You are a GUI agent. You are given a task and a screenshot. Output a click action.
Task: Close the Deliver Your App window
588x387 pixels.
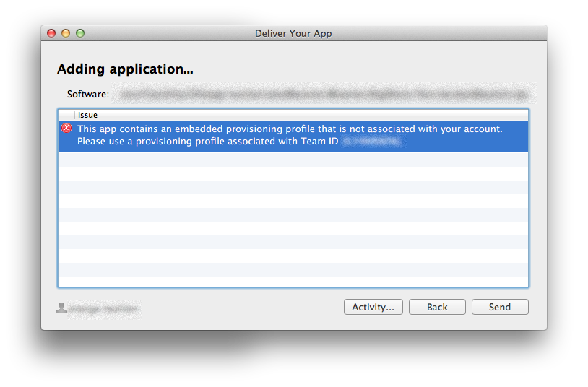(x=51, y=33)
